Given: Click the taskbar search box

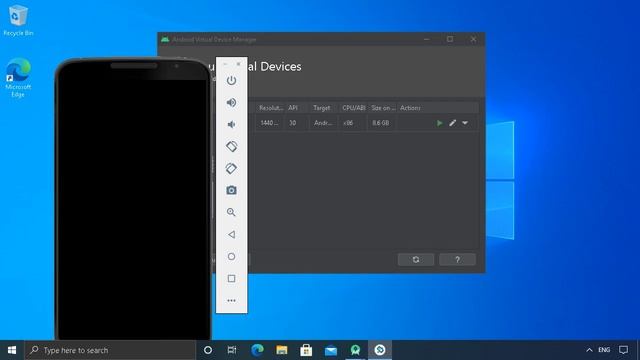Looking at the screenshot, I should click(110, 350).
